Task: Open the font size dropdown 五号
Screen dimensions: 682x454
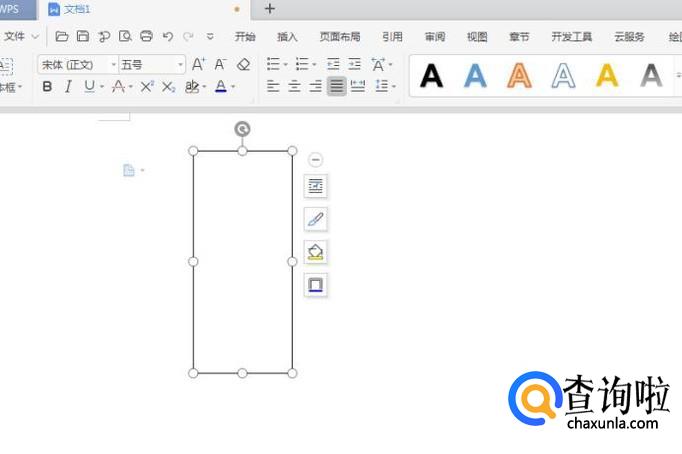Action: (x=152, y=65)
